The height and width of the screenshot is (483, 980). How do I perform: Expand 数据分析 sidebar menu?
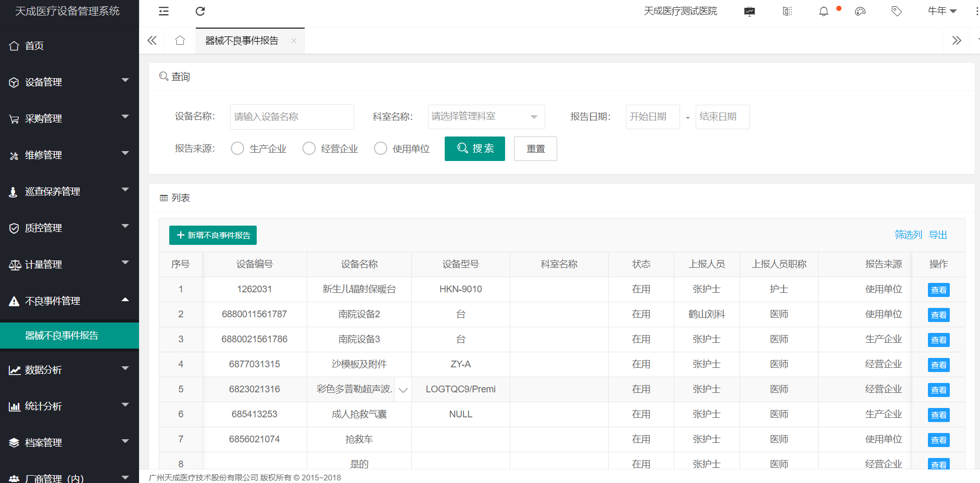pyautogui.click(x=69, y=370)
